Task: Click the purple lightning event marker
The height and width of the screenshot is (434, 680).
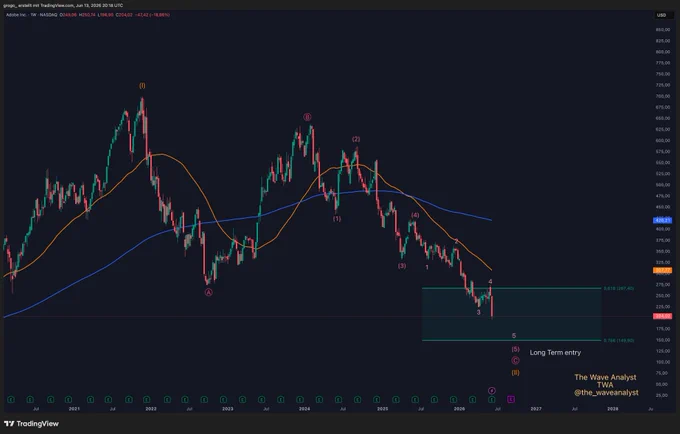Action: [492, 391]
